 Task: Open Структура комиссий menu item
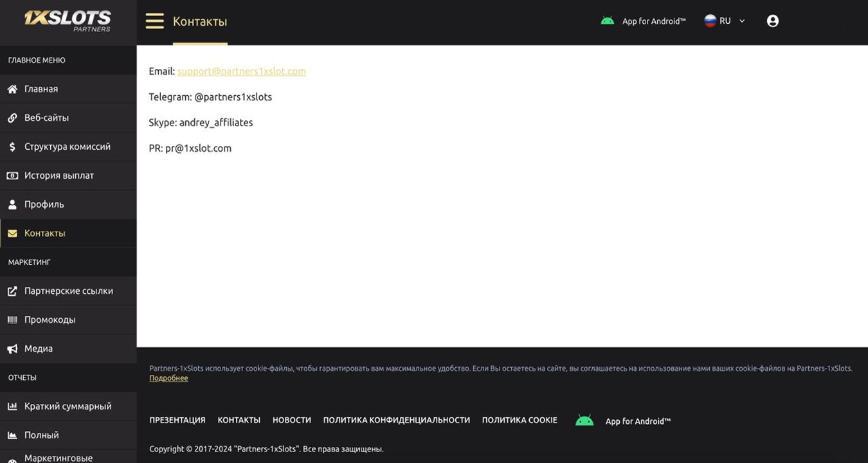coord(68,147)
